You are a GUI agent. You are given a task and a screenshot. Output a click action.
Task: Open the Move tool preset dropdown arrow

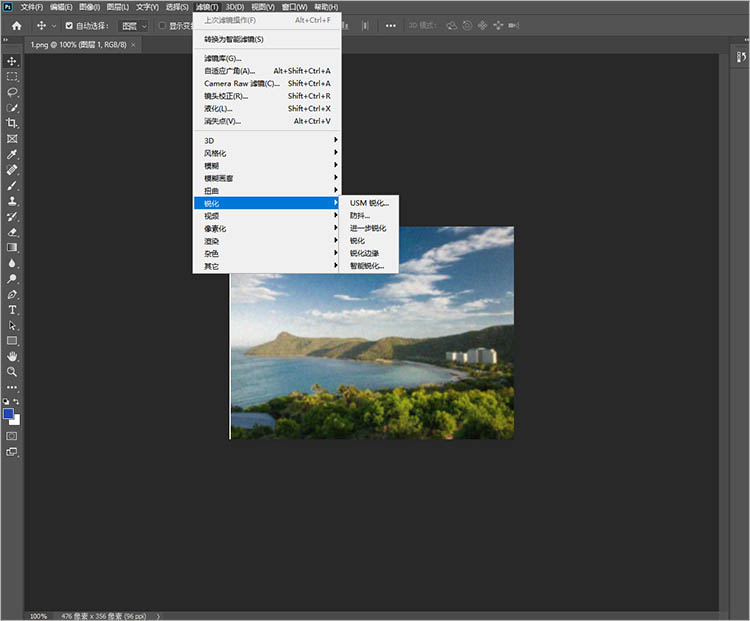54,26
